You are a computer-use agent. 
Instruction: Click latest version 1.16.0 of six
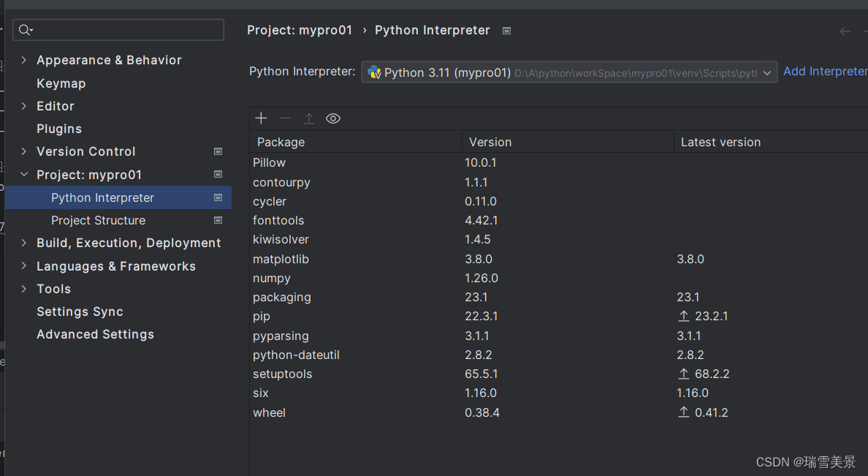[x=693, y=393]
